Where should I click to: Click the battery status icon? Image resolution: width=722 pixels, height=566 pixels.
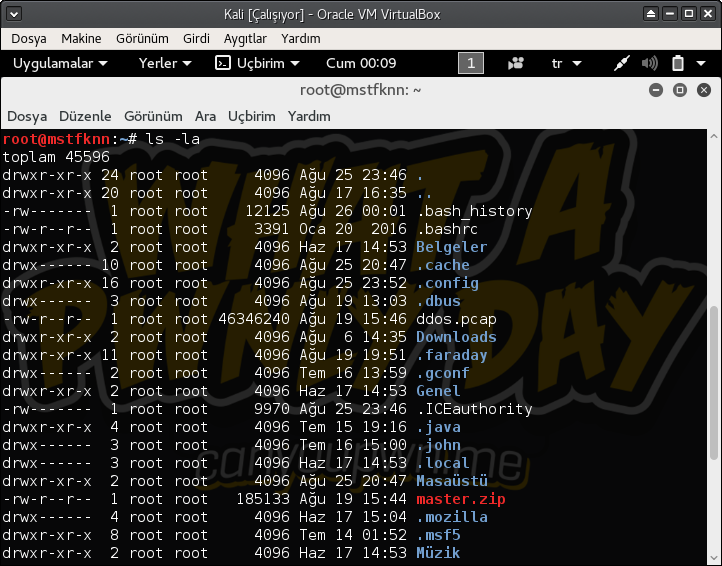click(678, 63)
